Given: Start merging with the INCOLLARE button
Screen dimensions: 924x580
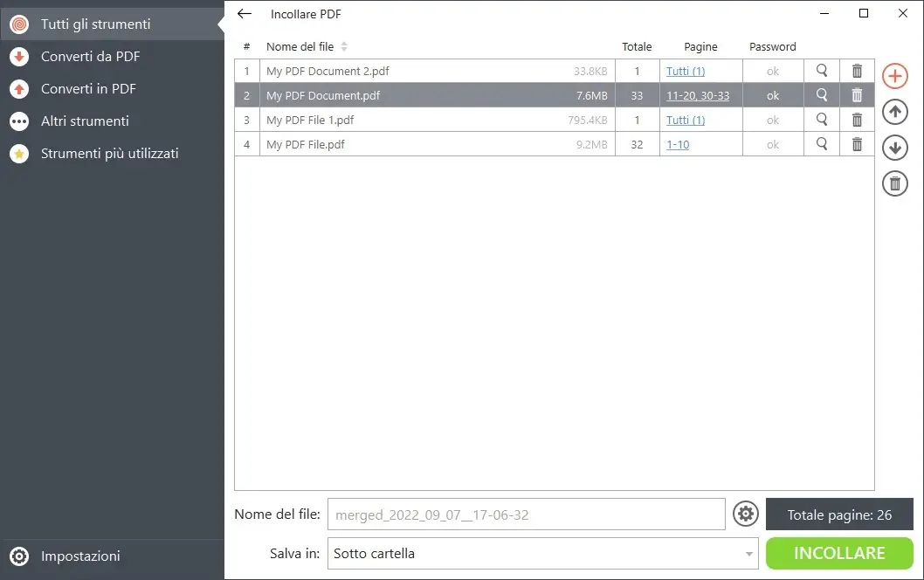Looking at the screenshot, I should [838, 553].
